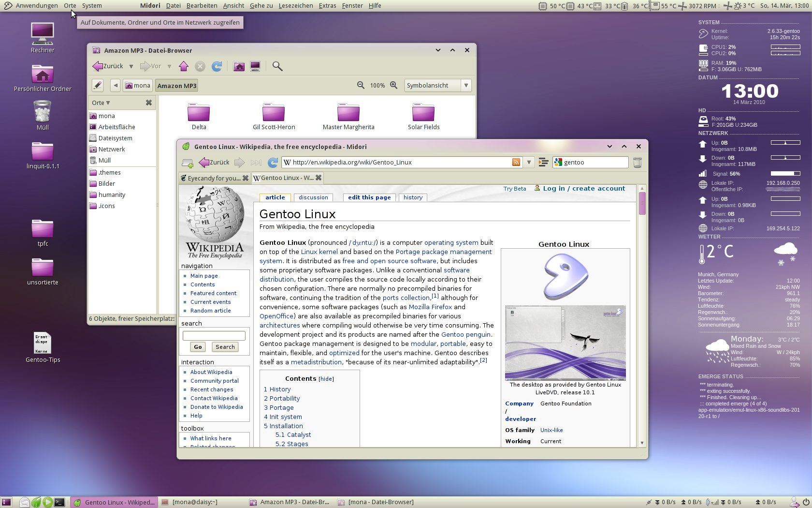812x508 pixels.
Task: Expand Orte side panel selector
Action: coord(101,103)
